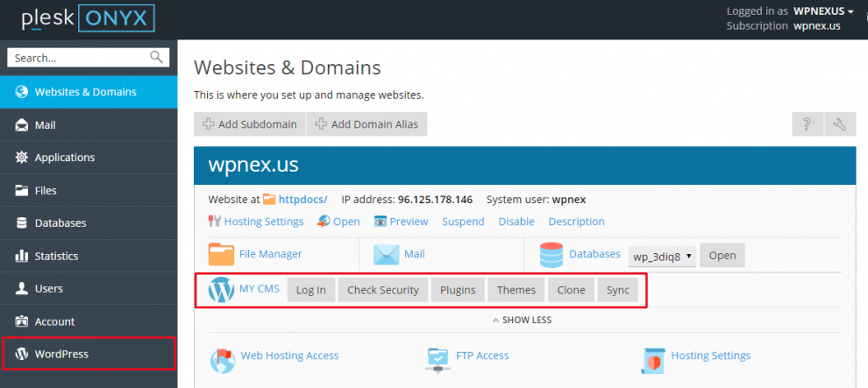This screenshot has height=388, width=868.
Task: Click the File Manager folder icon
Action: [x=221, y=254]
